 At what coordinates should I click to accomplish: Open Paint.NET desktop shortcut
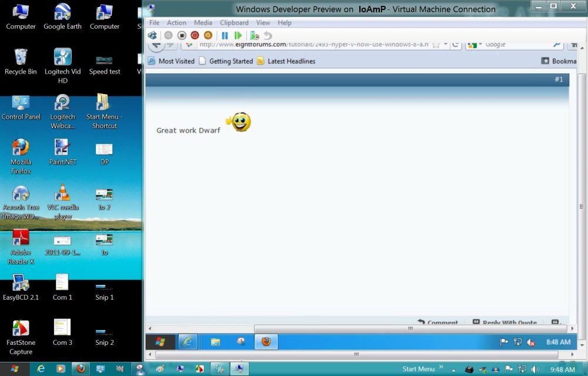coord(62,152)
